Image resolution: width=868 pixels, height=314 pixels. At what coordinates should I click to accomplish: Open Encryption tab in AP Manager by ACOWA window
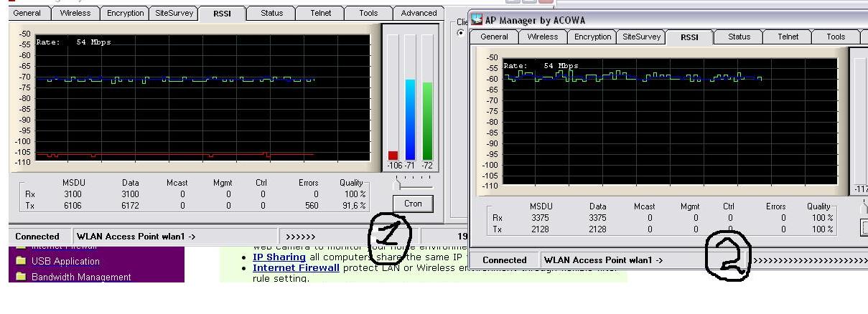592,37
